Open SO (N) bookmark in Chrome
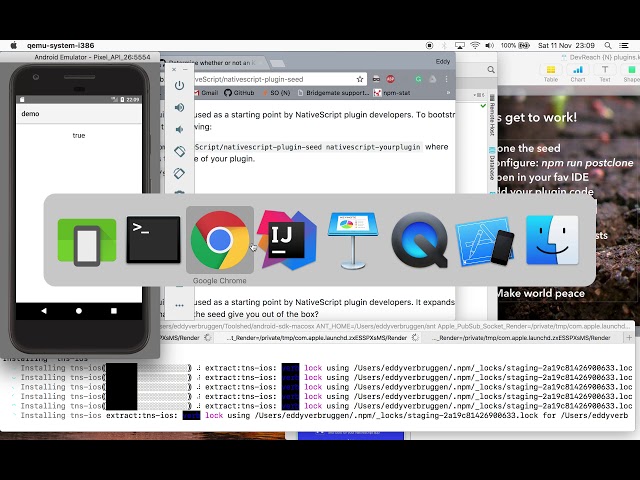Image resolution: width=640 pixels, height=480 pixels. (x=276, y=93)
